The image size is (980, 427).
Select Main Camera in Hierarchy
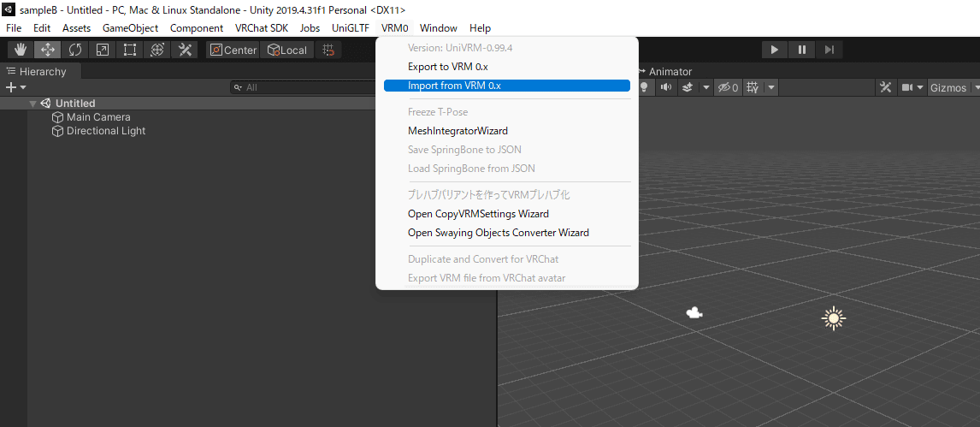point(98,117)
